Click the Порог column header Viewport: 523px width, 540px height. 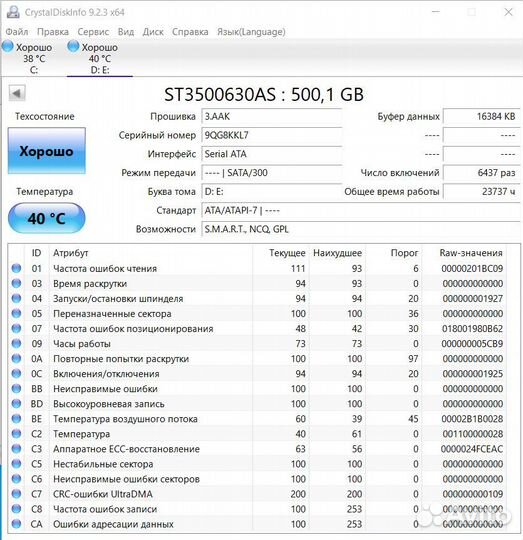pos(405,253)
